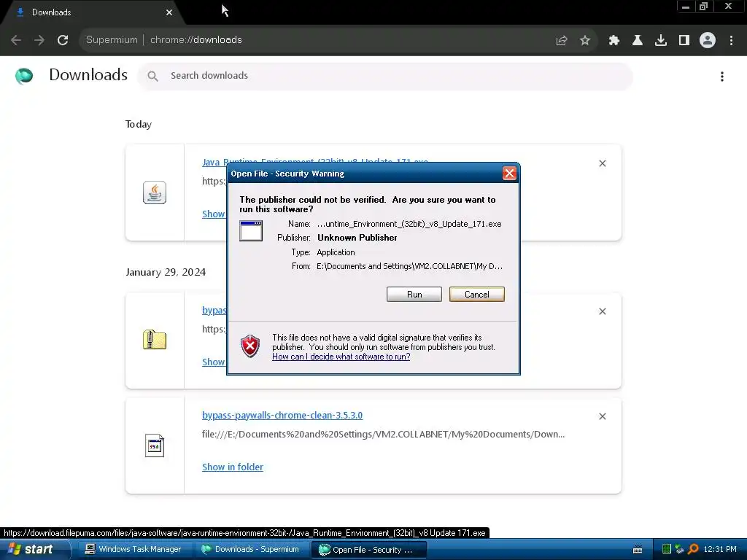Close the Open File Security Warning dialog
Image resolution: width=747 pixels, height=560 pixels.
pyautogui.click(x=509, y=174)
